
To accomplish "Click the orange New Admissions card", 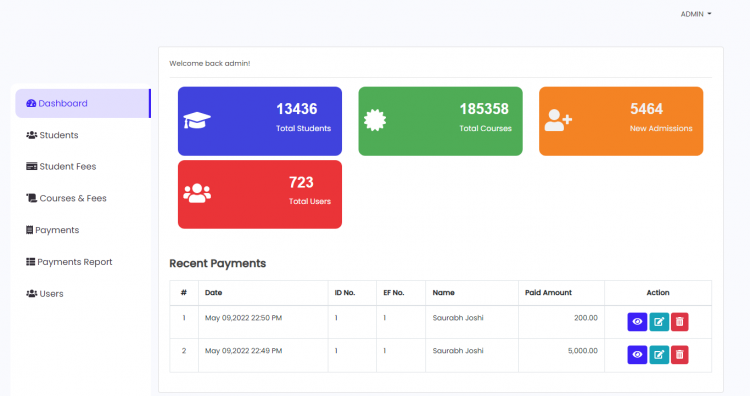I will click(x=621, y=121).
